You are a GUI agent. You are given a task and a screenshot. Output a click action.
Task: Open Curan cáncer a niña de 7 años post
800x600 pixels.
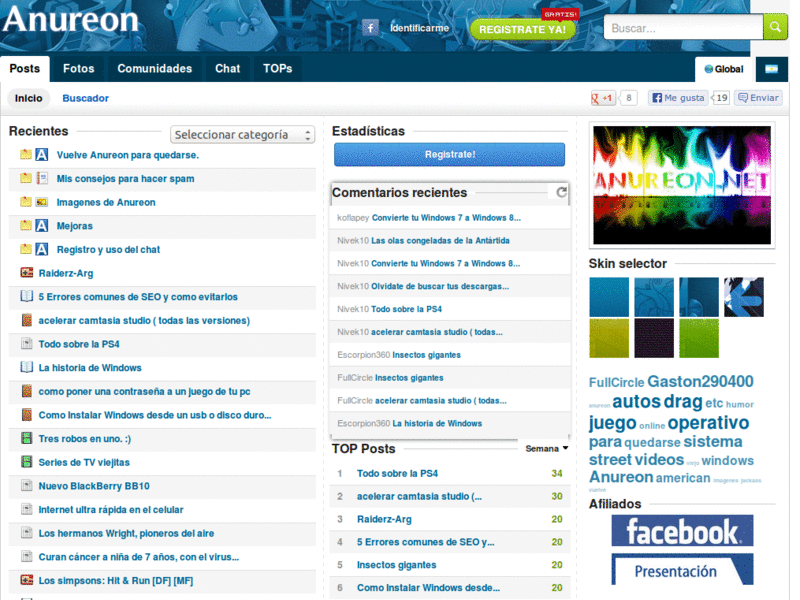point(139,557)
